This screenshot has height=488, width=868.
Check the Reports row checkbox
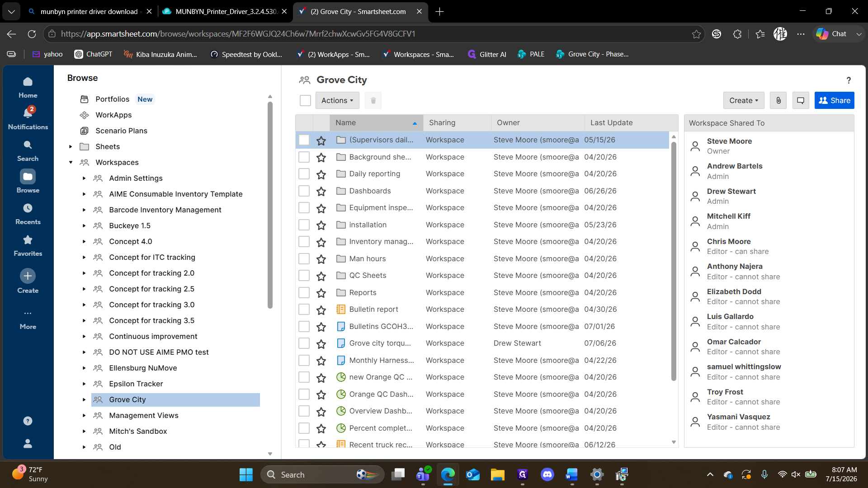304,292
